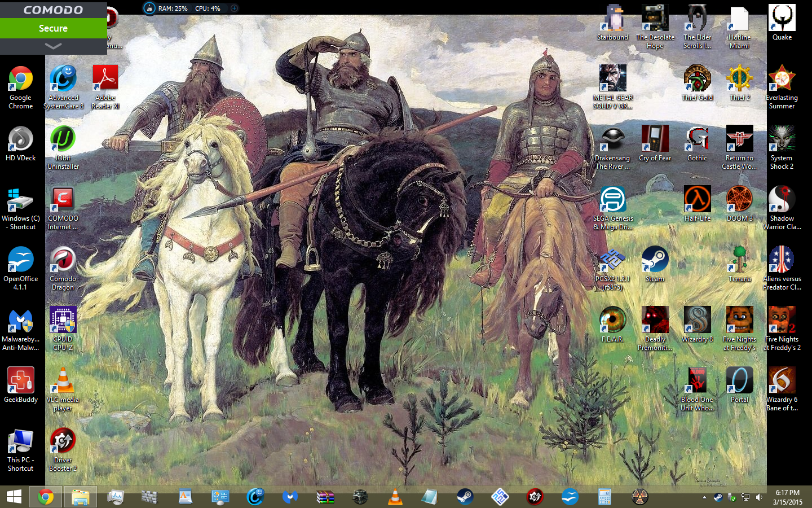Open the volume control in system tray
The width and height of the screenshot is (812, 508).
759,497
